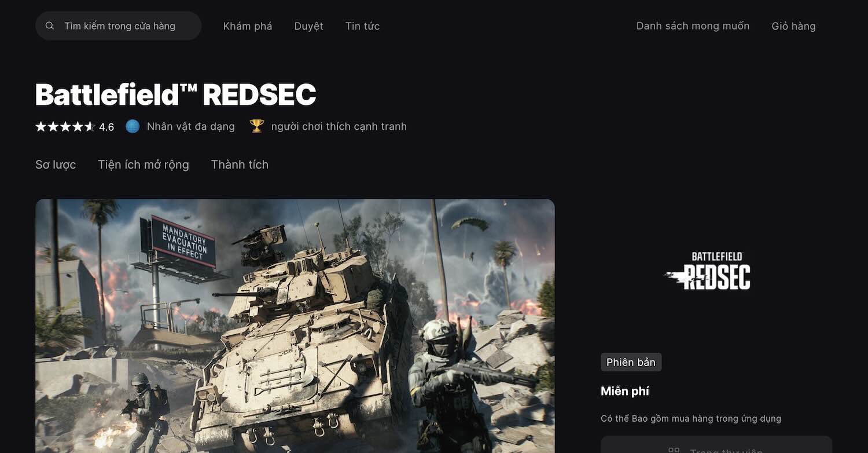Viewport: 868px width, 453px height.
Task: Click the người chơi thích cạnh tranh tag
Action: 339,126
